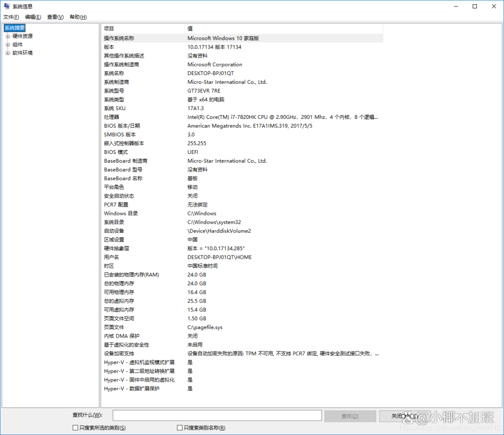This screenshot has height=435, width=504.
Task: Click the System Information title bar icon
Action: click(7, 7)
